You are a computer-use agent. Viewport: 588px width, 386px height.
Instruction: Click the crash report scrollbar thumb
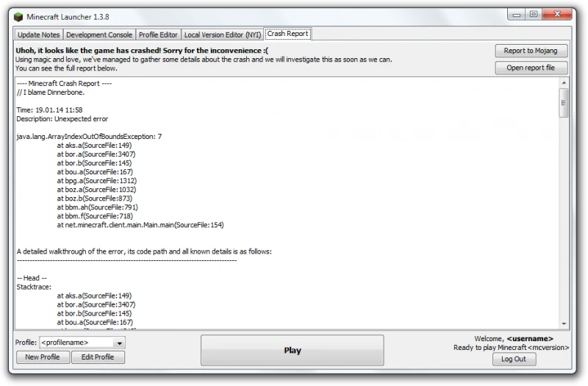click(x=564, y=103)
